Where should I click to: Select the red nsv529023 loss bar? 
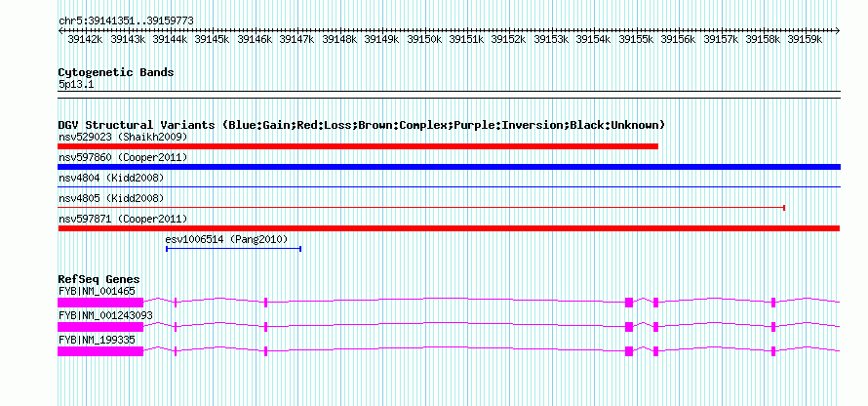(358, 146)
